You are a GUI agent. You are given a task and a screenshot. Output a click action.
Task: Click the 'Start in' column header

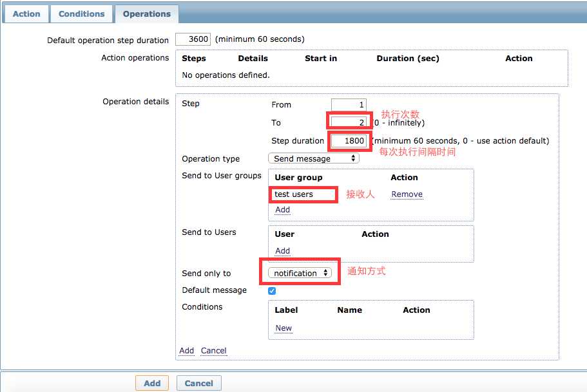coord(321,59)
